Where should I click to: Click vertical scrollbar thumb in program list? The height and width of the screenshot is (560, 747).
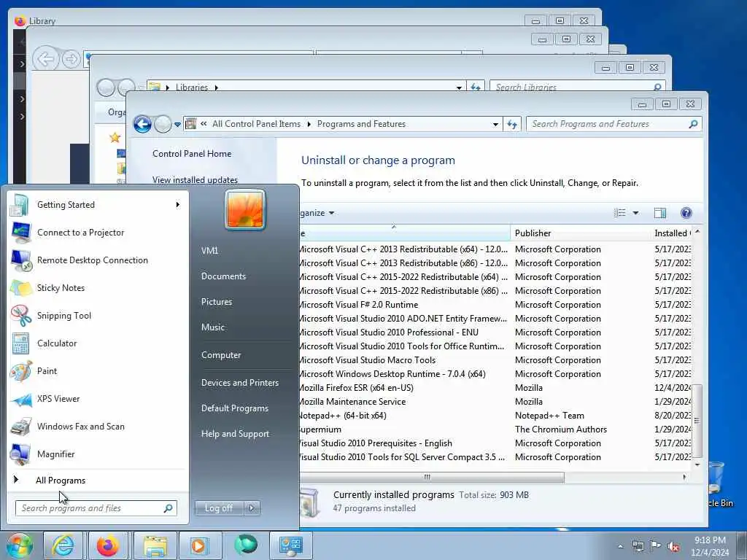697,421
